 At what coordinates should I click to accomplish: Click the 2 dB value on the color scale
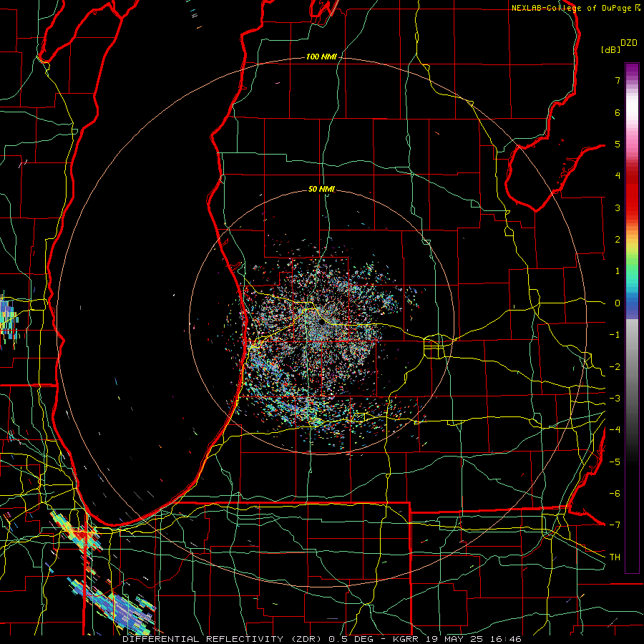click(618, 240)
